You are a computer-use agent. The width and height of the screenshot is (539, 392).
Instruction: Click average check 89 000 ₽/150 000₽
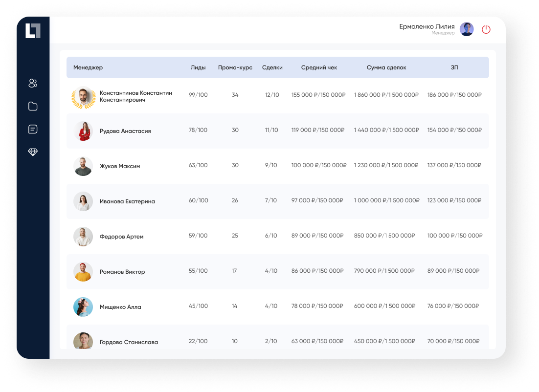tap(317, 236)
